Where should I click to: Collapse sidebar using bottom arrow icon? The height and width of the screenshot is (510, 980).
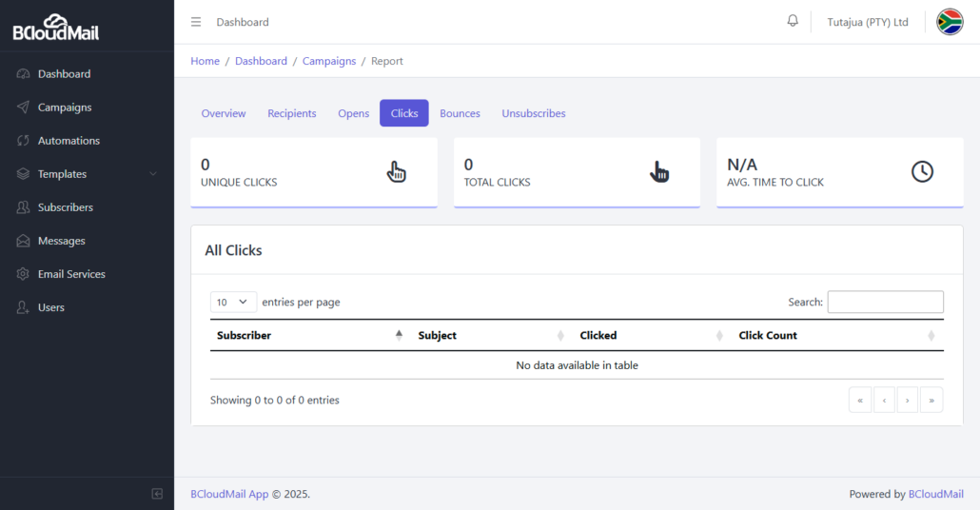click(x=157, y=494)
